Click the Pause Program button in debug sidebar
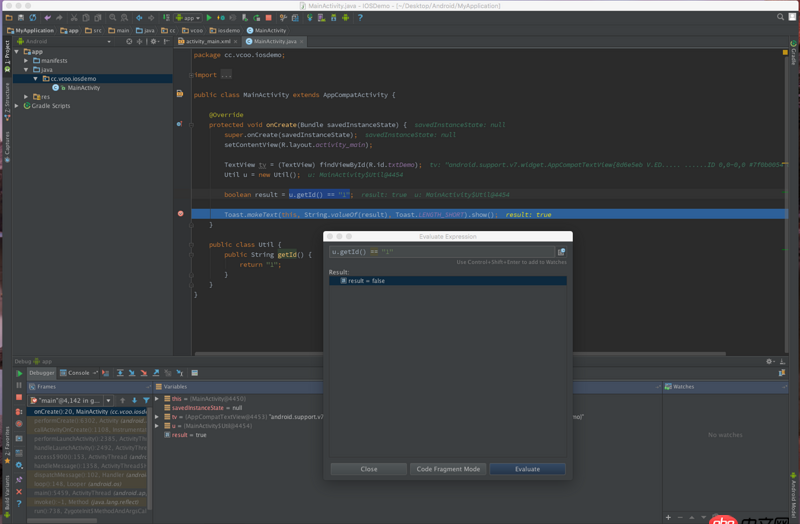Viewport: 800px width, 524px height. click(19, 386)
